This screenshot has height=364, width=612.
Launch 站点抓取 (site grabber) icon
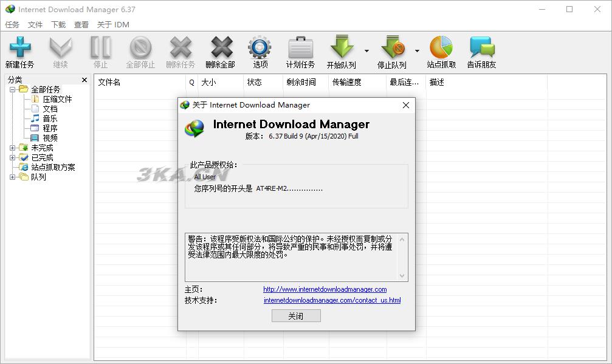click(441, 47)
